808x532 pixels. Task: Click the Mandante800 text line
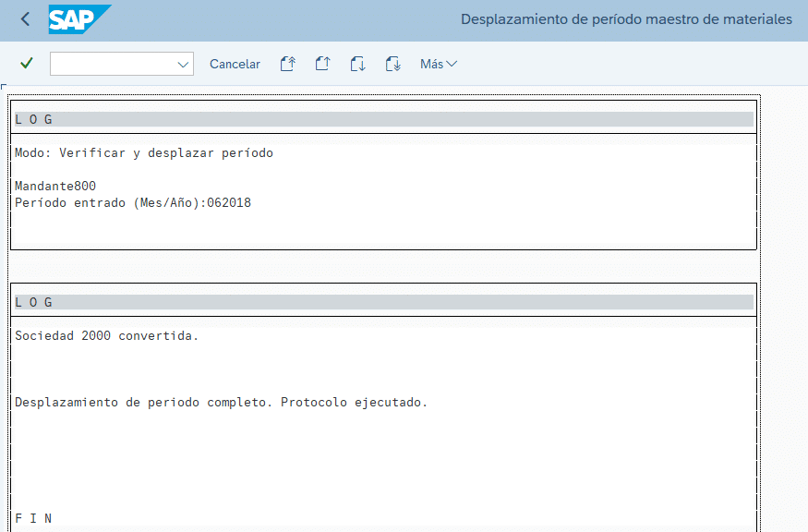point(55,186)
